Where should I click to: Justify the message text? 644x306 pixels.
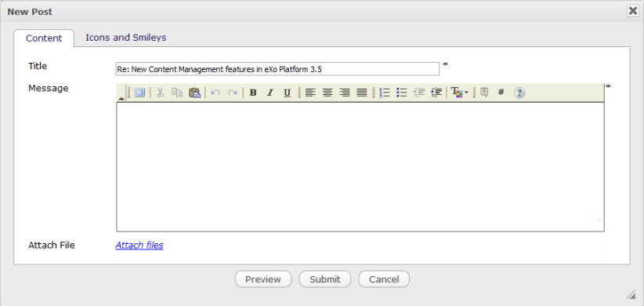coord(362,93)
